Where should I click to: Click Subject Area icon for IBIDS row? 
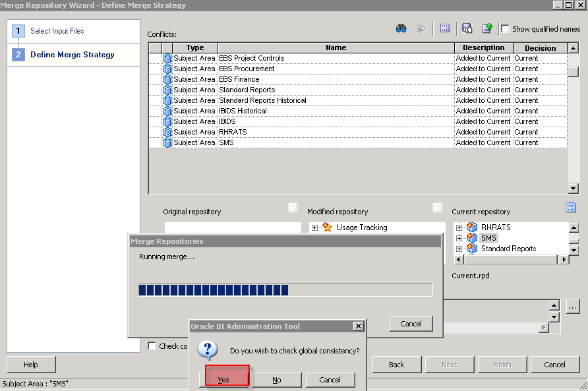tap(167, 121)
